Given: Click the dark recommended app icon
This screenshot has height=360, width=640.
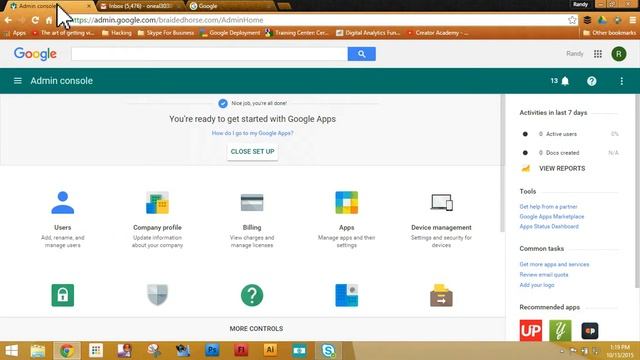Looking at the screenshot, I should pyautogui.click(x=590, y=331).
